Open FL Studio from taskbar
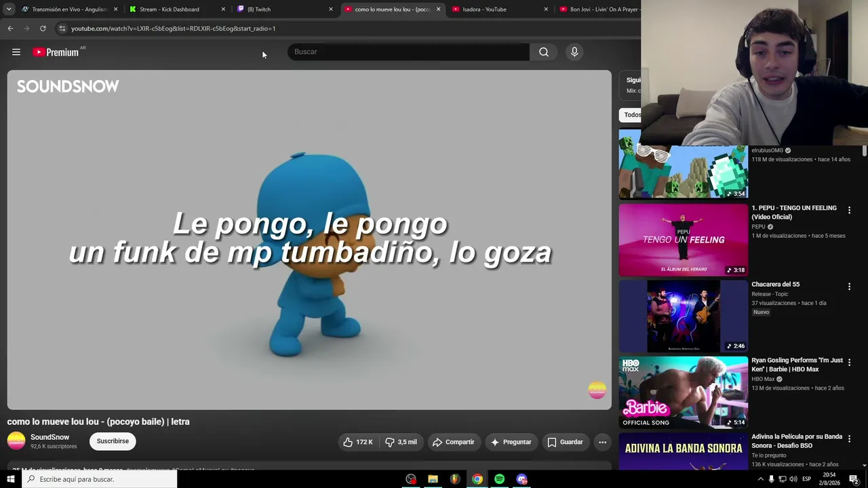 [x=455, y=479]
